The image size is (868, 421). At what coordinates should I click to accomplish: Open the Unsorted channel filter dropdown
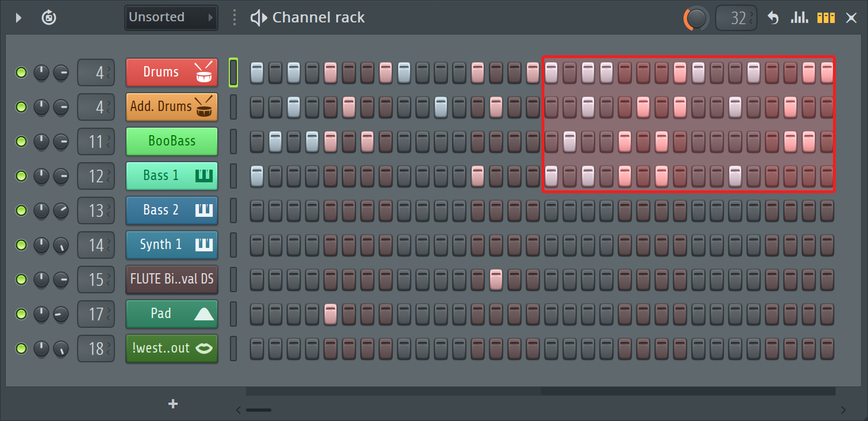pos(171,17)
